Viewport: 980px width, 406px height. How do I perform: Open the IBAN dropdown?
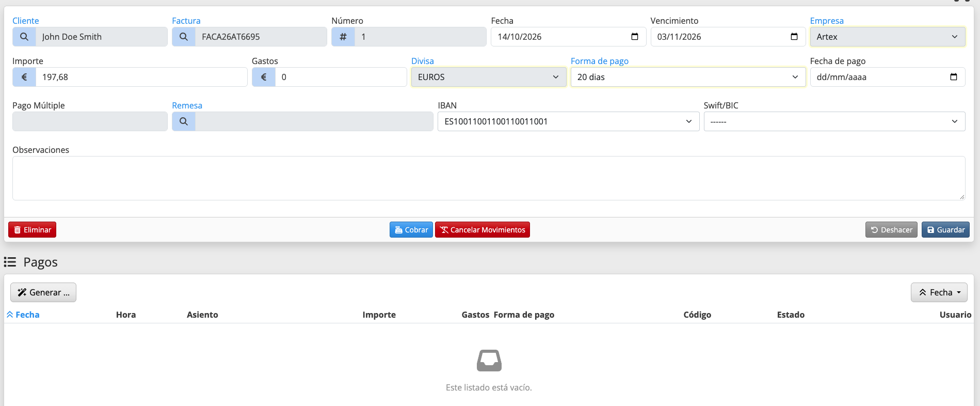[x=568, y=121]
